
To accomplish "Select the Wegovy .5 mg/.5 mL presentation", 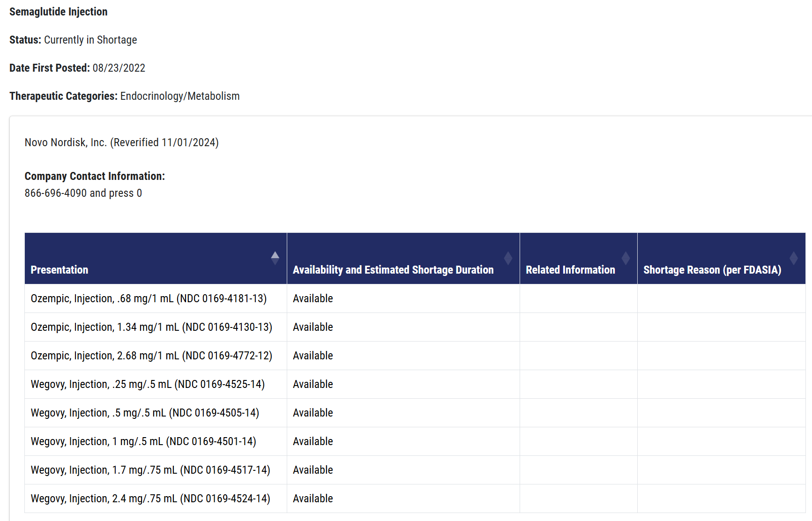I will click(x=145, y=413).
